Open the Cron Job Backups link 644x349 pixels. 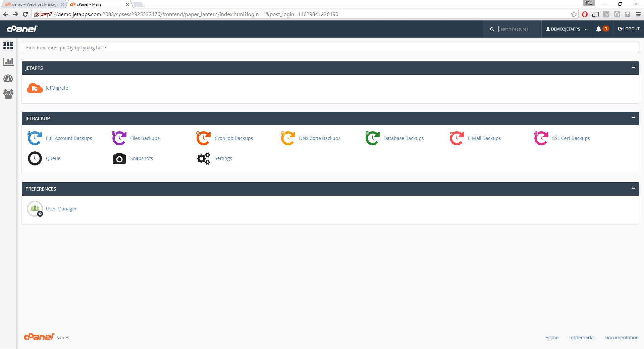click(234, 138)
